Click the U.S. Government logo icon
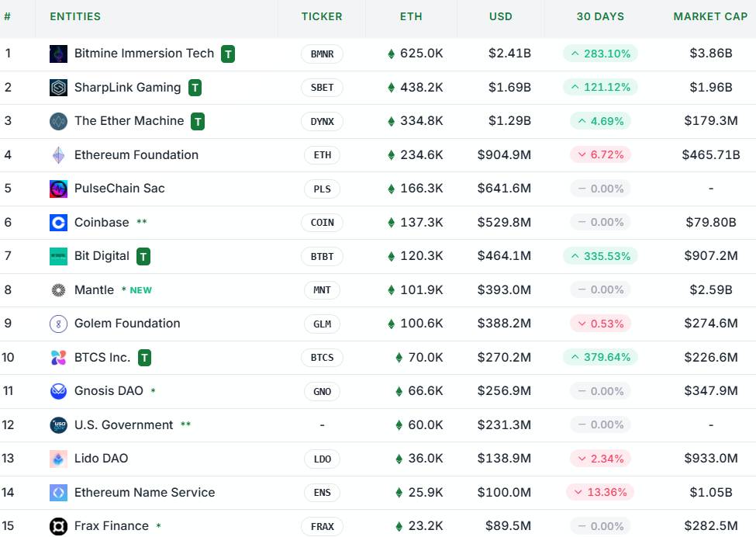The height and width of the screenshot is (537, 756). coord(58,425)
